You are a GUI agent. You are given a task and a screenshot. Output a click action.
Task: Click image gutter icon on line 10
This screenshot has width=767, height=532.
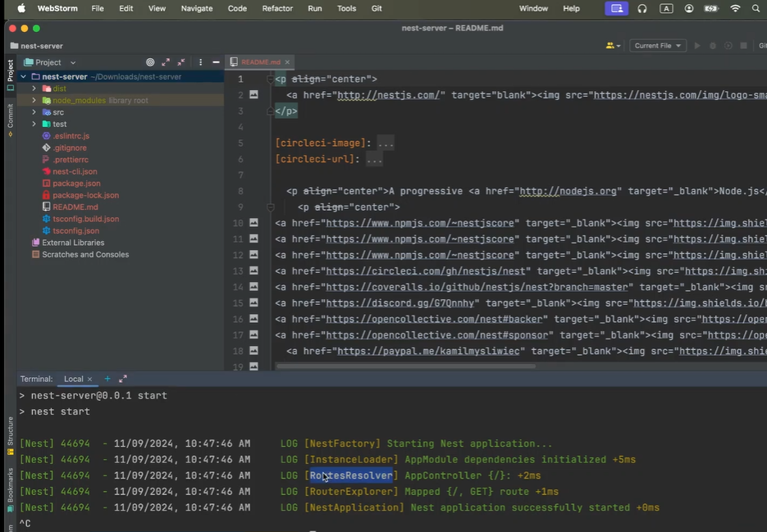click(x=253, y=222)
